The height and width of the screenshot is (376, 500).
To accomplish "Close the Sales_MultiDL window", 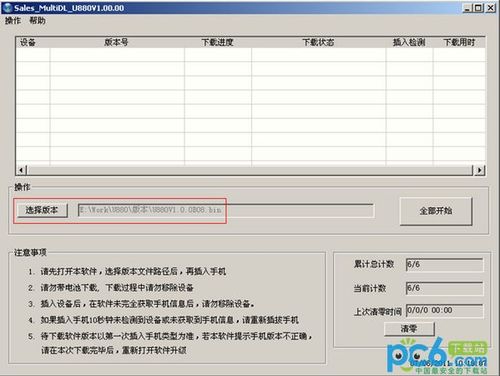I will [x=490, y=8].
